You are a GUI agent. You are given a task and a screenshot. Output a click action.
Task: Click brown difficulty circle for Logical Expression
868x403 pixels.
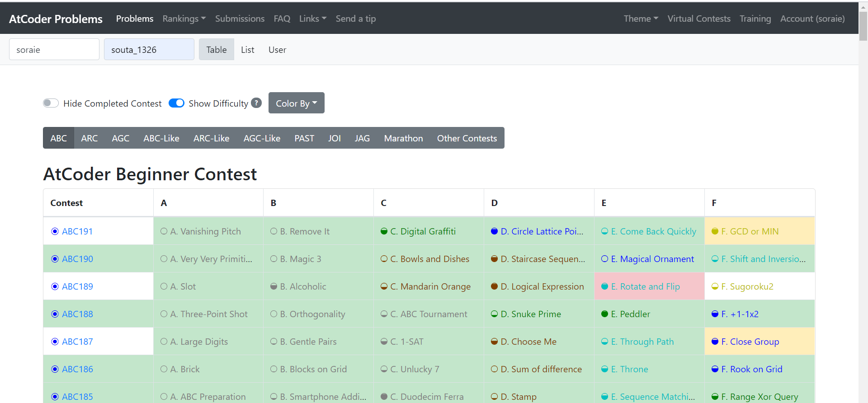tap(494, 286)
